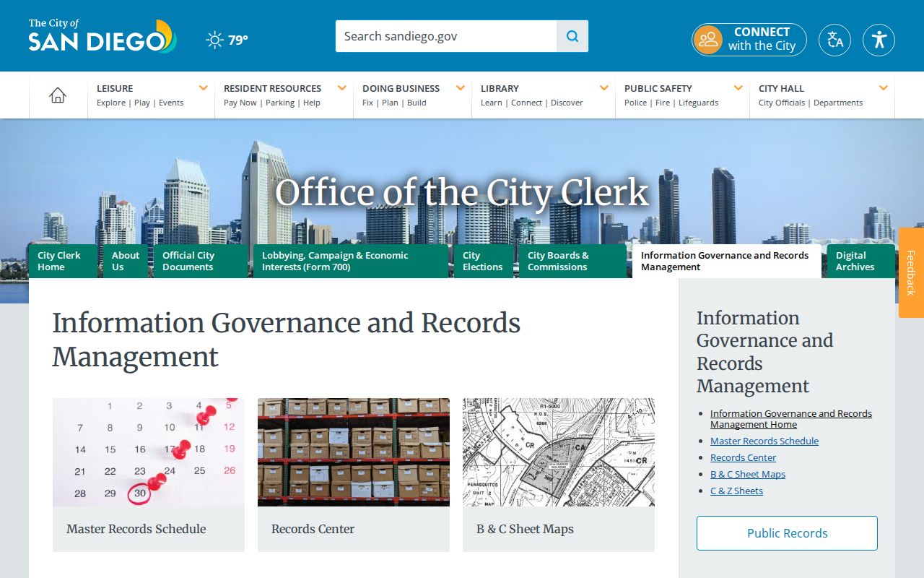This screenshot has height=578, width=924.
Task: Click the Master Records Schedule card title
Action: pos(136,529)
